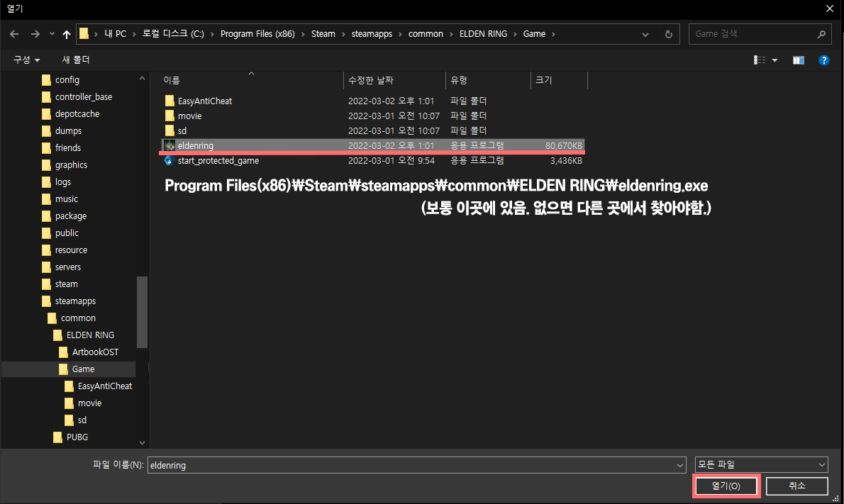Open the 구성 menu

tap(26, 60)
